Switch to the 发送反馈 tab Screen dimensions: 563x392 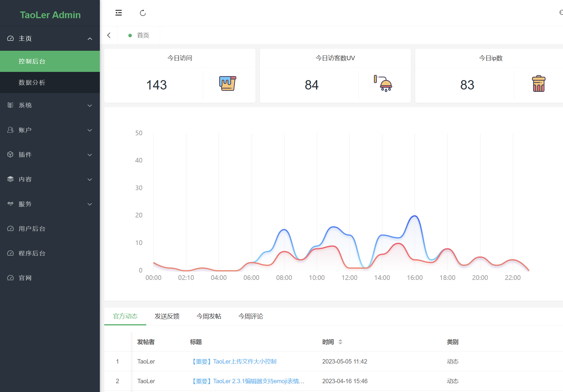[x=167, y=316]
